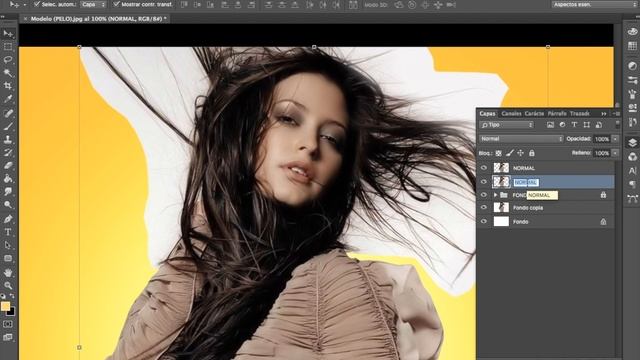This screenshot has width=640, height=360.
Task: Open the Aspectos esen. workspace dropdown
Action: point(594,4)
